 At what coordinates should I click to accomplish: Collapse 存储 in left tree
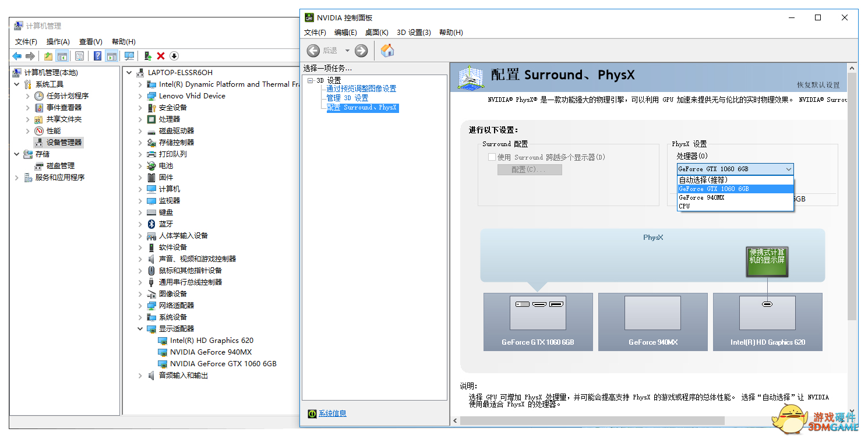[17, 154]
